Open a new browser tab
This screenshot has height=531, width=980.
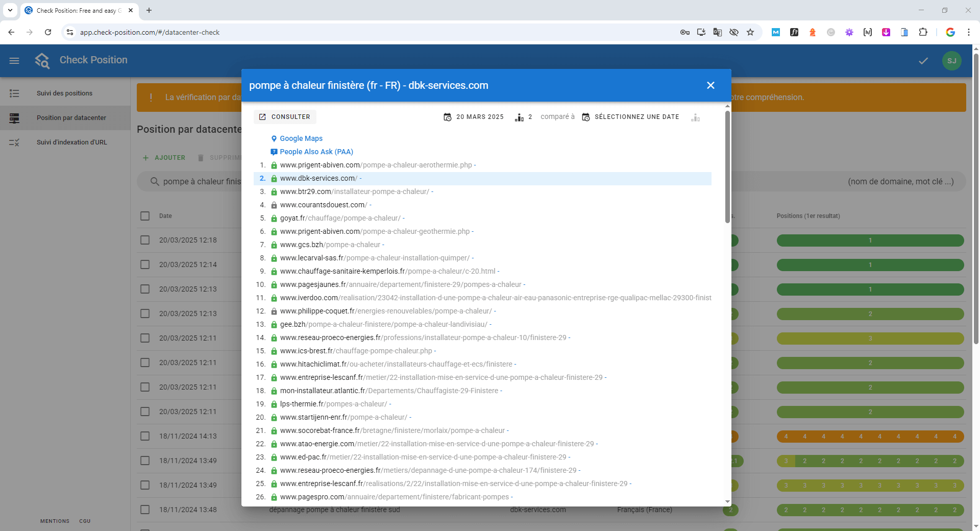tap(149, 10)
